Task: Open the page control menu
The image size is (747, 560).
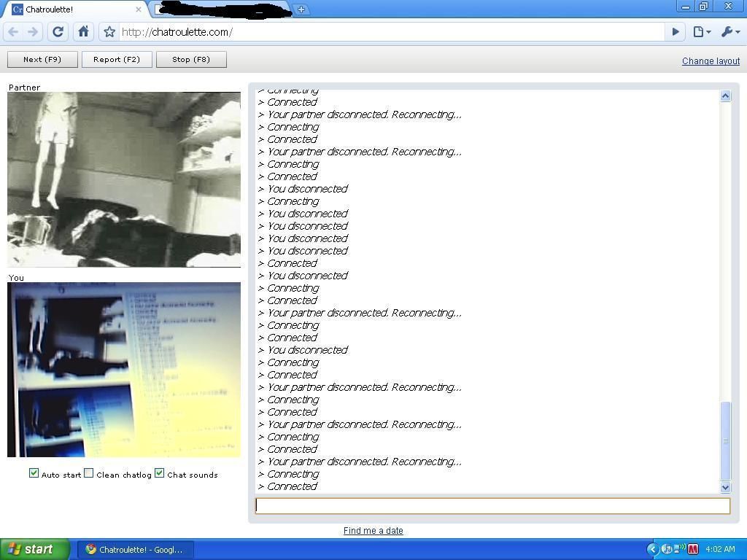Action: [x=702, y=32]
